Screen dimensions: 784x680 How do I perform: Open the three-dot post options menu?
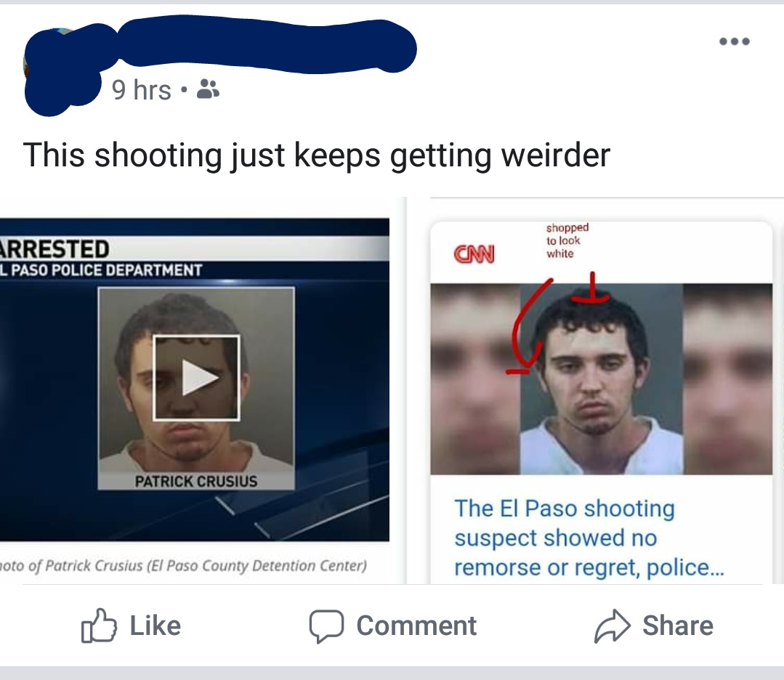pos(734,41)
